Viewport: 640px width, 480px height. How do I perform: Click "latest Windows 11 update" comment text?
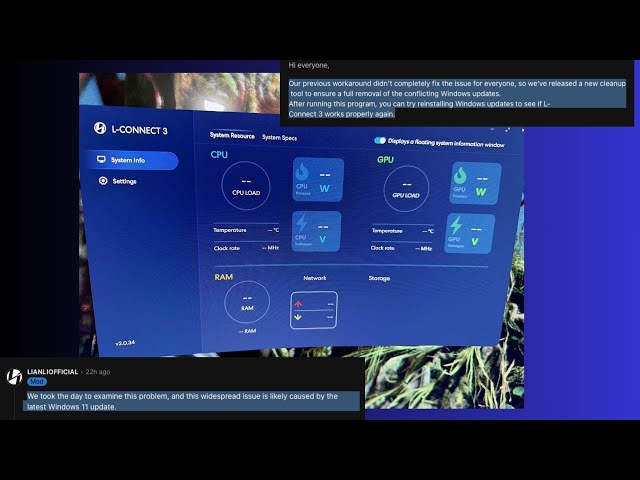tap(71, 407)
